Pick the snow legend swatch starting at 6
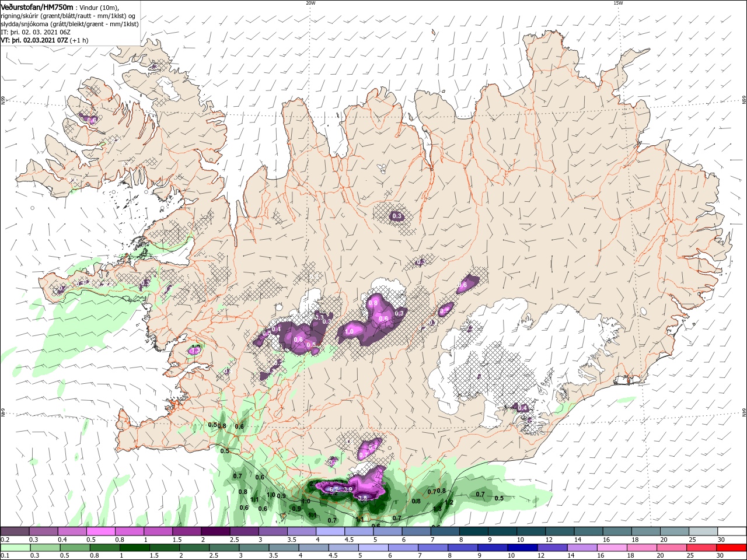The image size is (747, 560). coord(416,531)
